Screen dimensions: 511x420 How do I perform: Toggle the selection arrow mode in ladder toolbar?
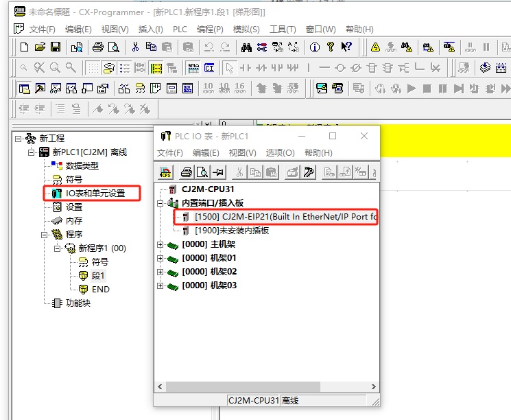[x=230, y=68]
